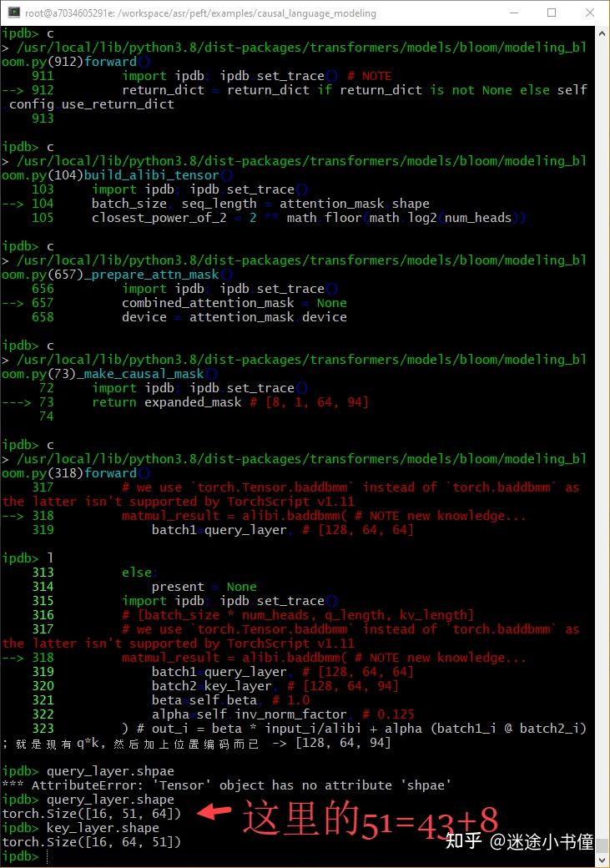Viewport: 610px width, 868px height.
Task: Click line number 913
Action: coord(43,119)
